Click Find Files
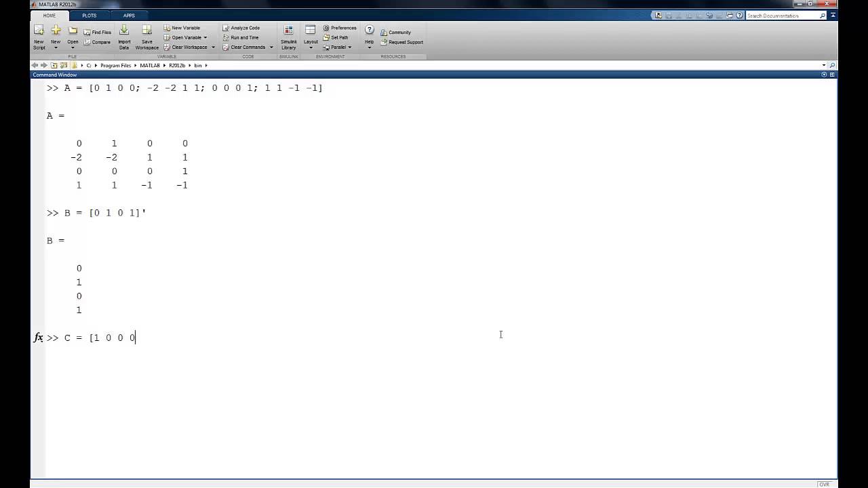The width and height of the screenshot is (868, 488). (x=98, y=32)
